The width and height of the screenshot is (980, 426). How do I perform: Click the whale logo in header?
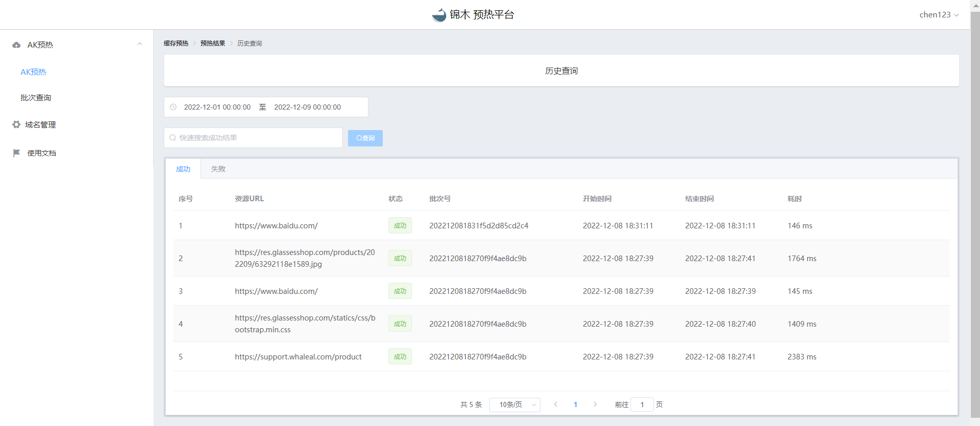tap(439, 15)
